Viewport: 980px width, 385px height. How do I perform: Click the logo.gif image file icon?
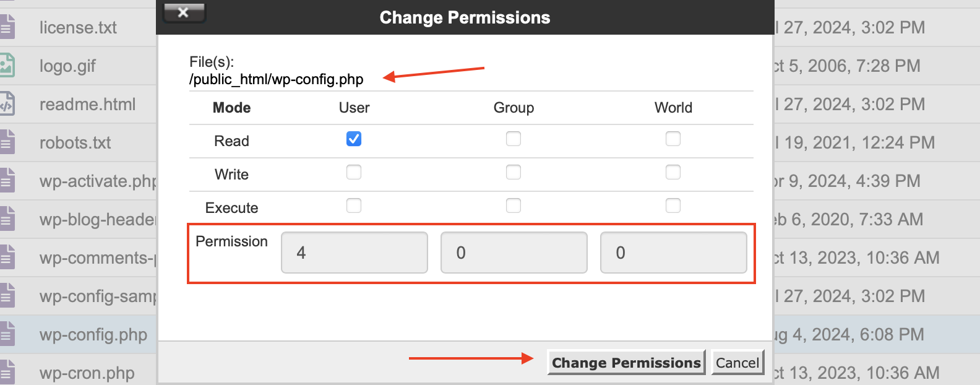coord(9,65)
